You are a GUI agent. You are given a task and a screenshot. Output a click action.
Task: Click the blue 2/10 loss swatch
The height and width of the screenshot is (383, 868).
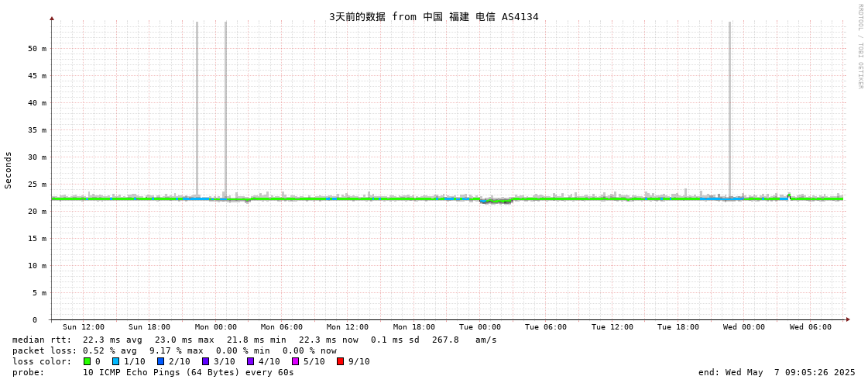[x=160, y=361]
